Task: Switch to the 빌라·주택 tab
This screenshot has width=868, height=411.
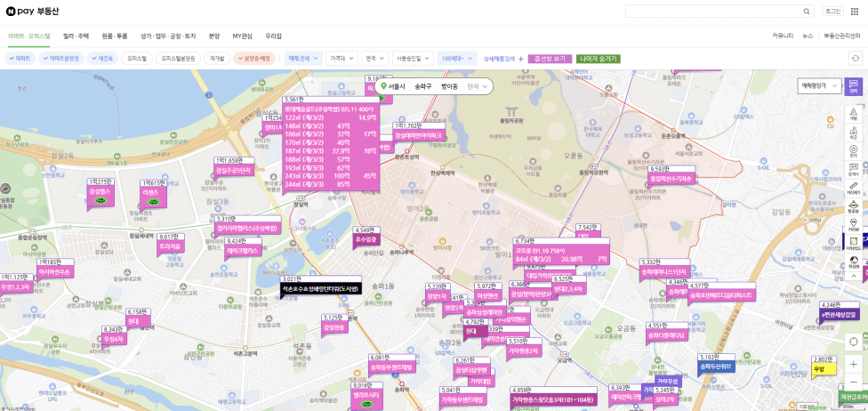Action: [x=76, y=36]
